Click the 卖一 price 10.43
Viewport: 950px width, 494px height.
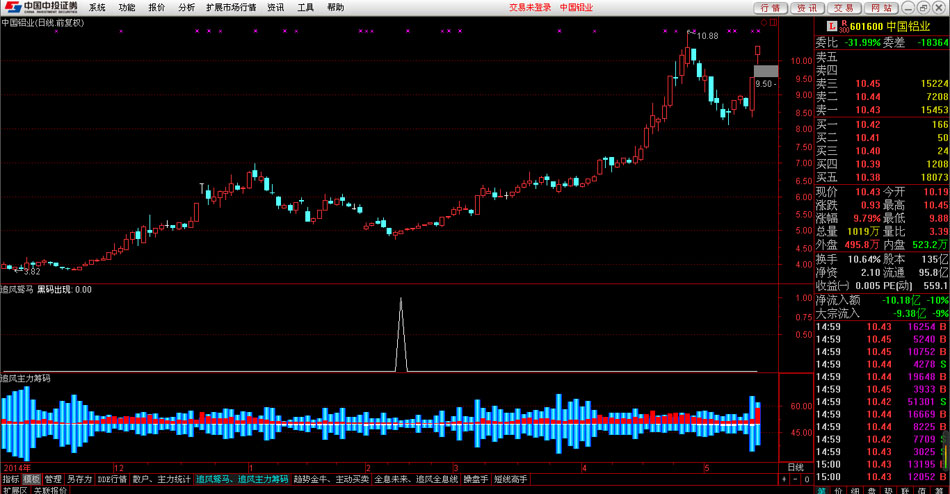(868, 110)
